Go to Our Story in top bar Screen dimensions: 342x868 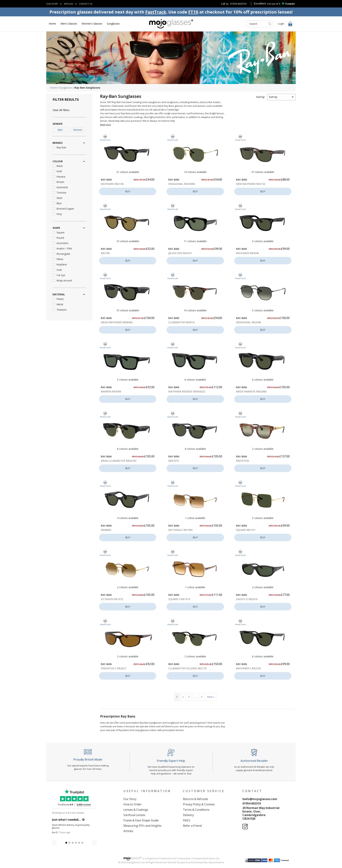(52, 4)
